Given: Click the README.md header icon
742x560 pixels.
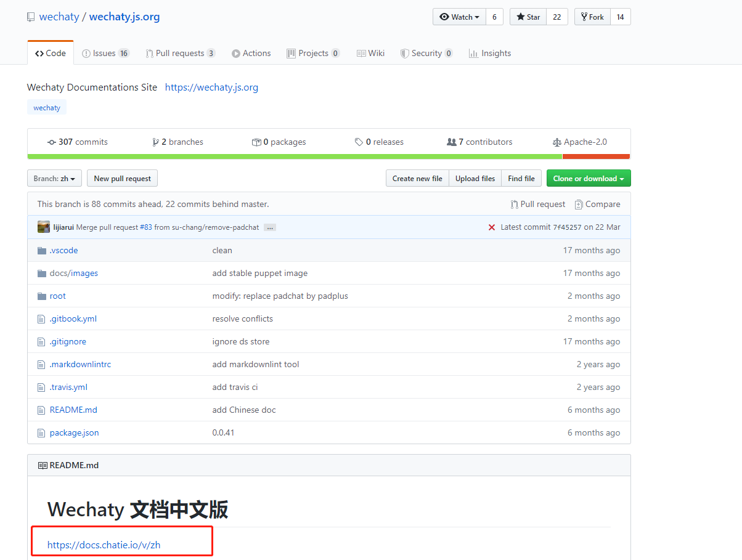Looking at the screenshot, I should click(x=43, y=465).
